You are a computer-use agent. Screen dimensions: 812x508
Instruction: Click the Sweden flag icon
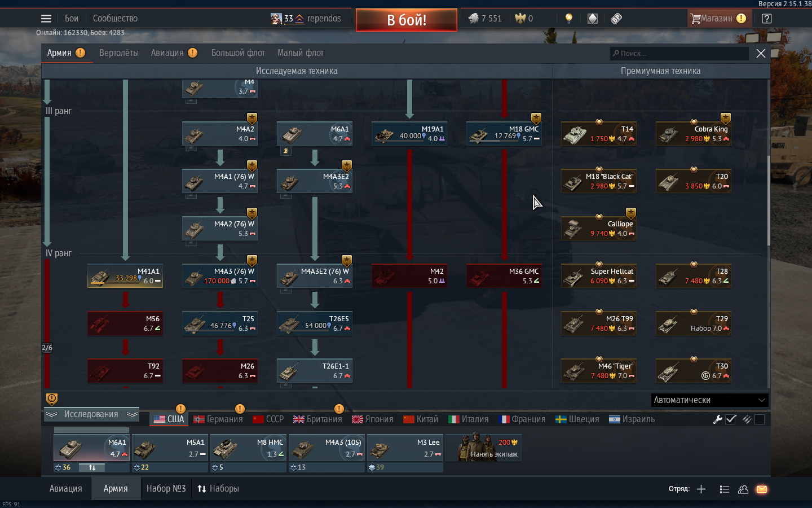click(561, 419)
